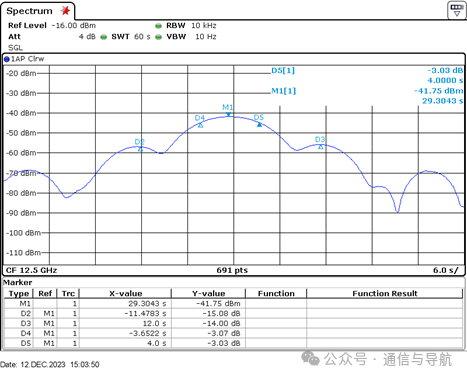Click the Att 4 dB value
The width and height of the screenshot is (467, 378).
tap(87, 37)
